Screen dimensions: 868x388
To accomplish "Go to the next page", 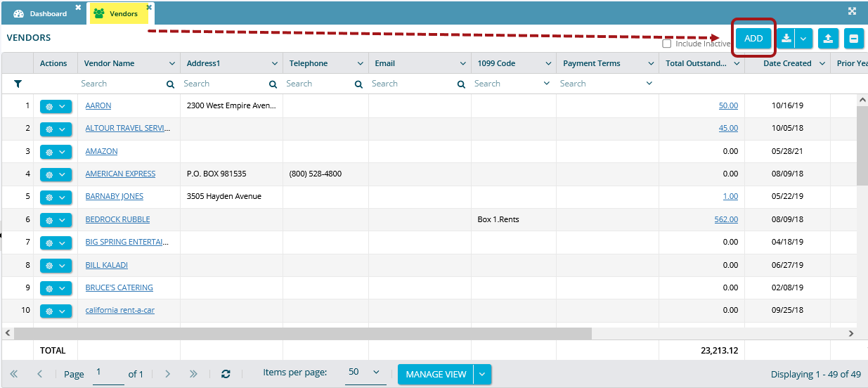I will [167, 374].
